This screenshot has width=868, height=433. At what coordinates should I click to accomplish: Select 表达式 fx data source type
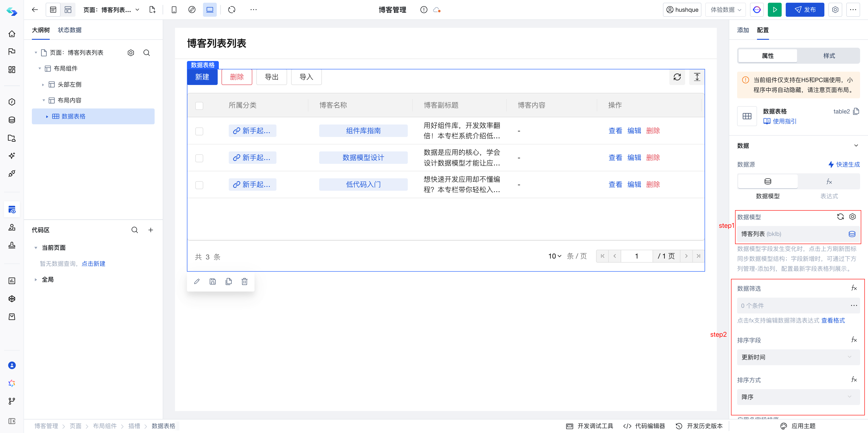(829, 182)
